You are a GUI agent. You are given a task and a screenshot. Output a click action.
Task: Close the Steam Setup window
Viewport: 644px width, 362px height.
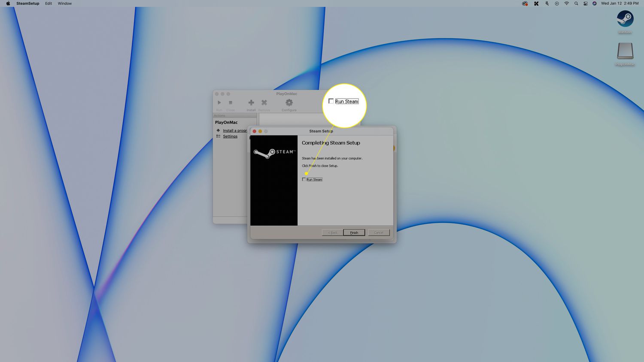click(x=254, y=131)
